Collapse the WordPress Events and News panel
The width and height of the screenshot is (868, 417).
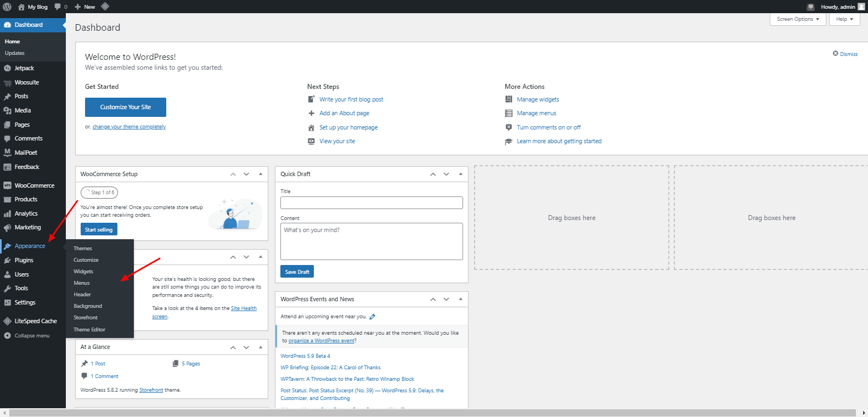[x=460, y=299]
